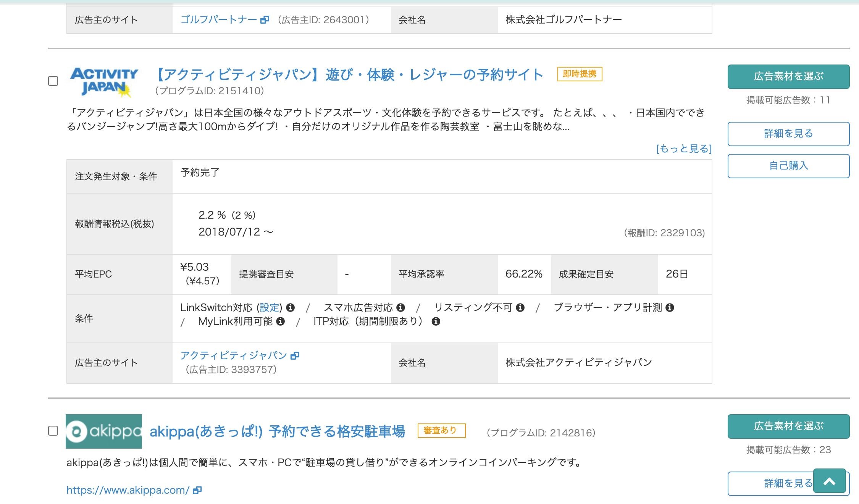Click 広告素材を選ぶ for akippa
This screenshot has height=504, width=859.
[x=788, y=426]
